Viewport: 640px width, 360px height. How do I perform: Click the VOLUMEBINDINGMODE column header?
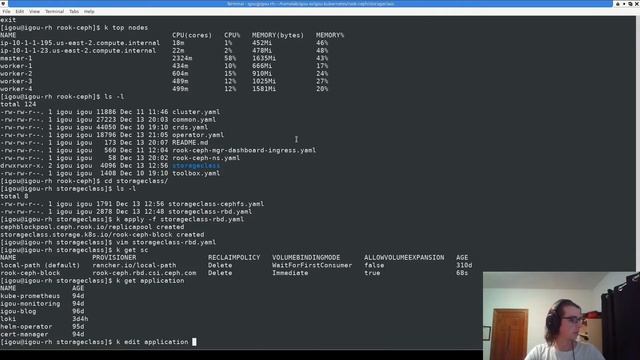[306, 258]
